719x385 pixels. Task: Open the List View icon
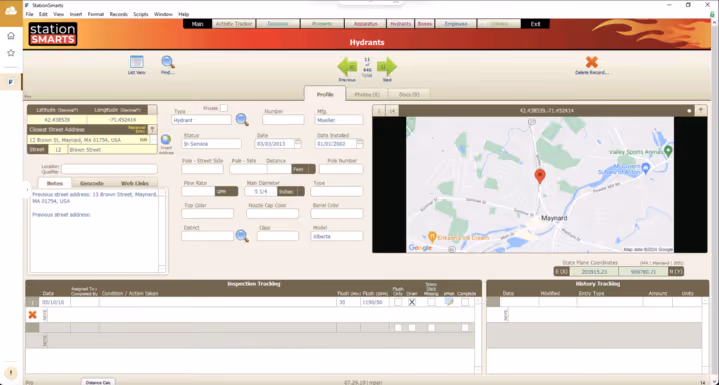point(137,62)
